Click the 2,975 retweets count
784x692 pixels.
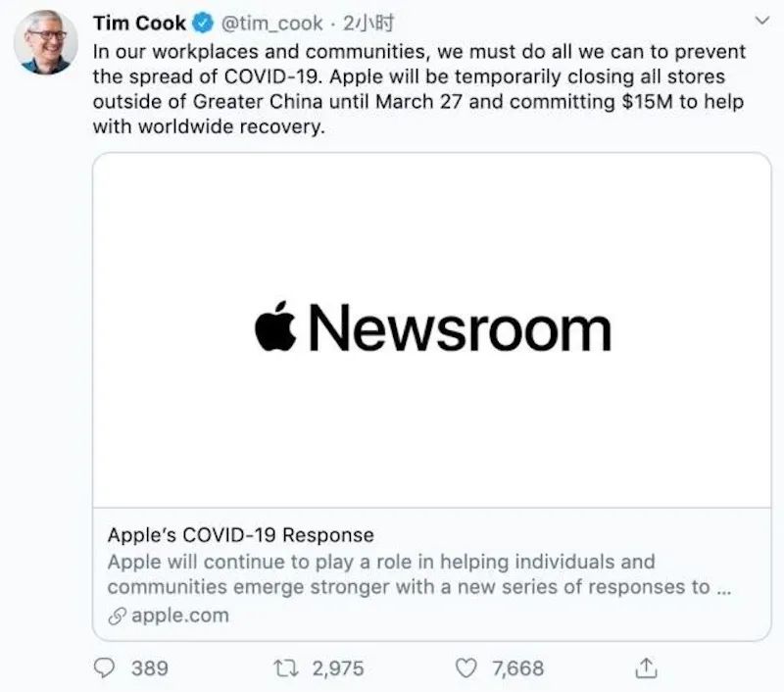coord(337,668)
